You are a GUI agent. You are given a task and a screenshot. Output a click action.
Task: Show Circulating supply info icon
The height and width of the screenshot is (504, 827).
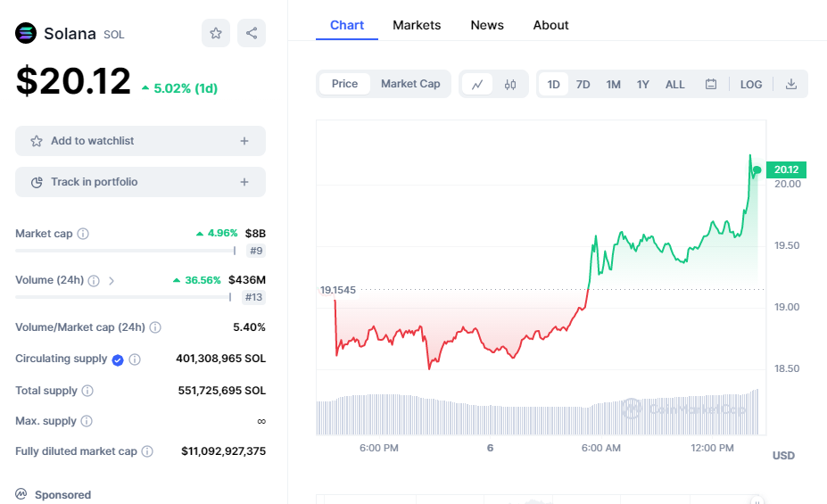tap(135, 359)
